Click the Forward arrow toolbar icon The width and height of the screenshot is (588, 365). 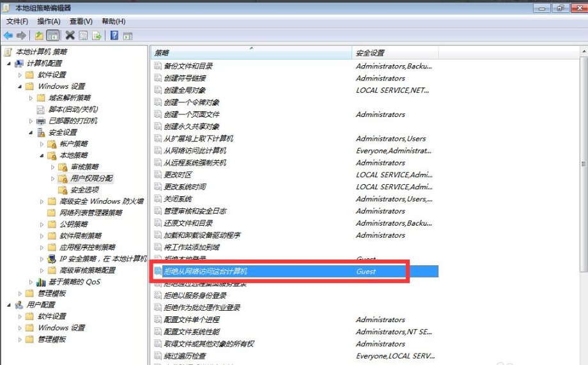pyautogui.click(x=21, y=36)
